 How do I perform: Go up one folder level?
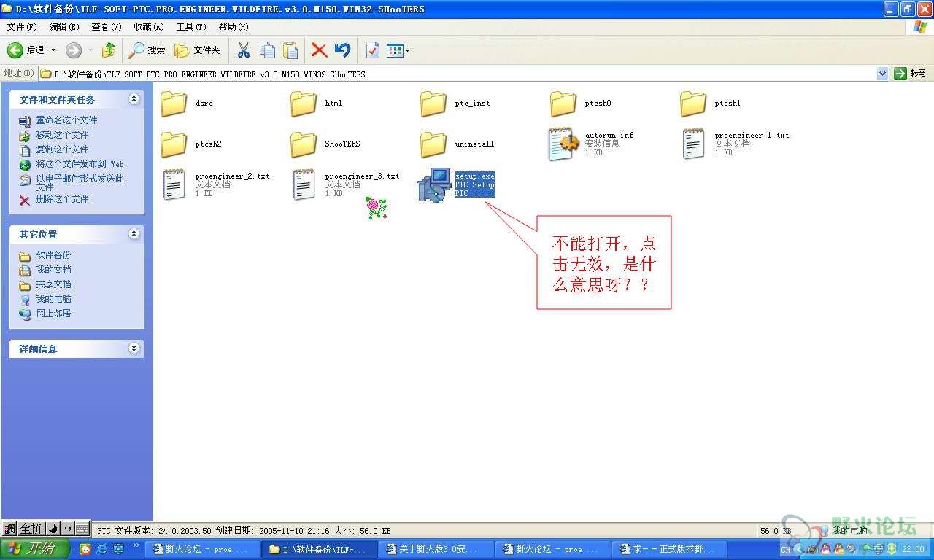tap(109, 50)
